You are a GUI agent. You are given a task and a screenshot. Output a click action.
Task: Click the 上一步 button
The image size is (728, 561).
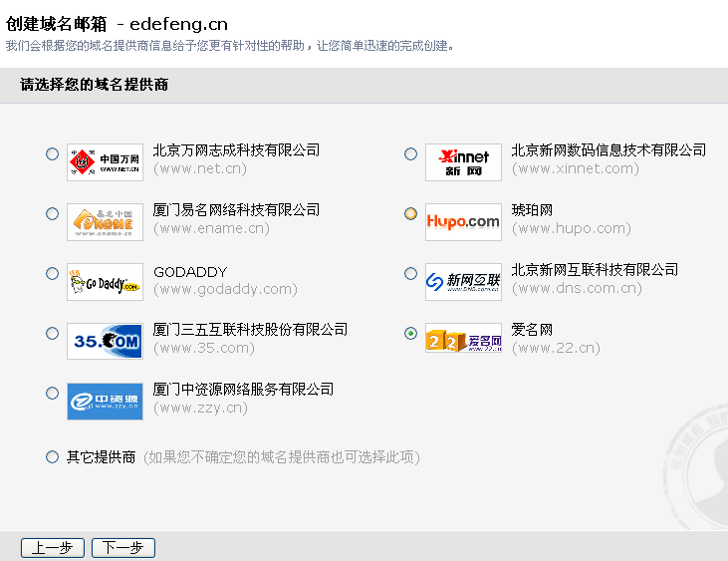(x=53, y=548)
